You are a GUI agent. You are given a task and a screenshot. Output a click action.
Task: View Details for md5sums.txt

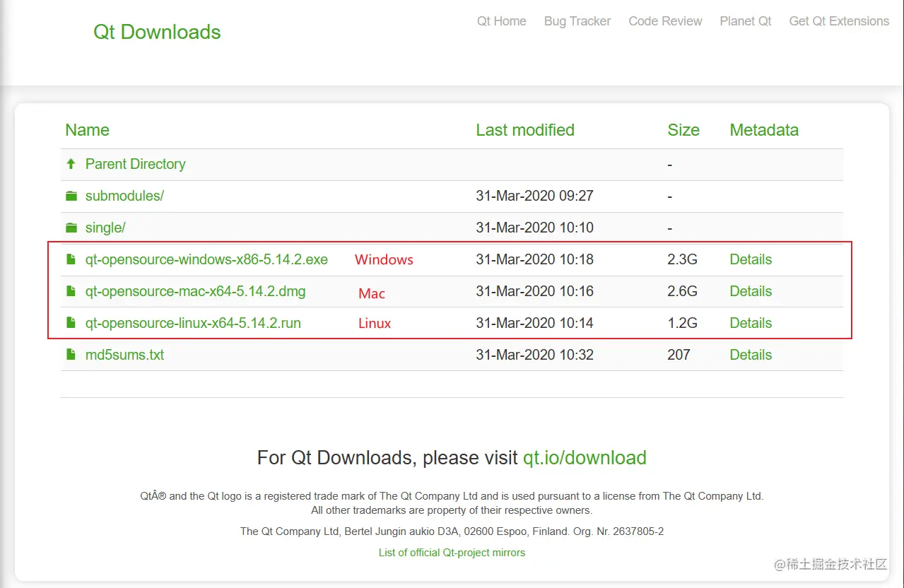click(x=751, y=355)
